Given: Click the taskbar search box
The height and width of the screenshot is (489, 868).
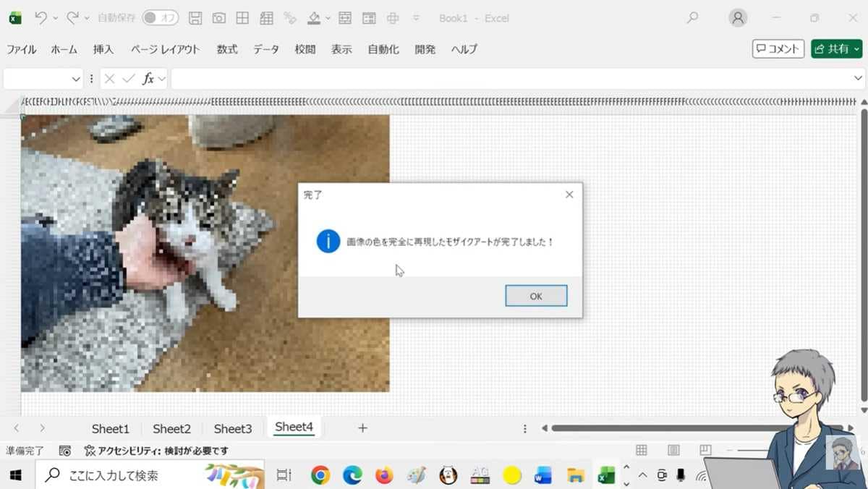Looking at the screenshot, I should 150,475.
